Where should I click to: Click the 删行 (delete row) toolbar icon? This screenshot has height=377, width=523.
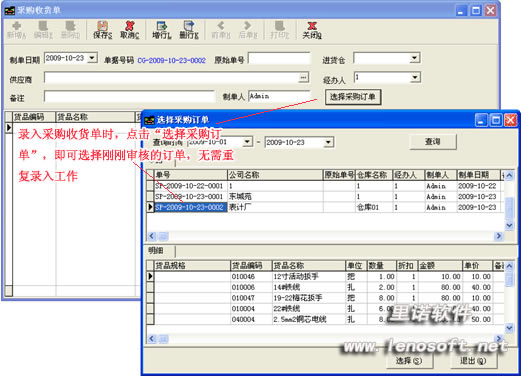(189, 30)
